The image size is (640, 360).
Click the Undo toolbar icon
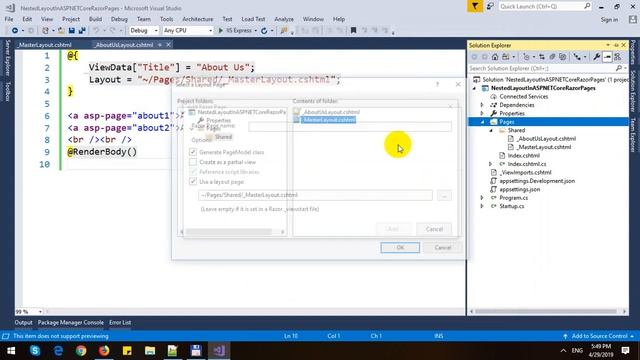pyautogui.click(x=96, y=31)
